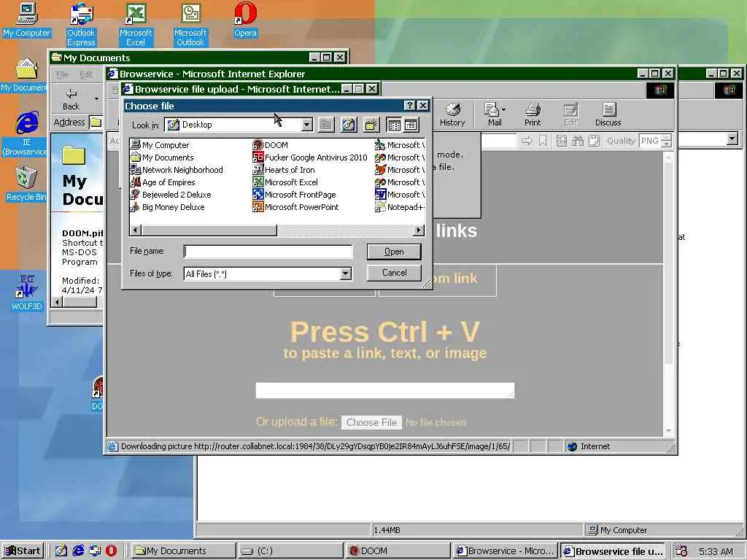Select Microsoft Excel in the file list
747x560 pixels.
tap(285, 182)
